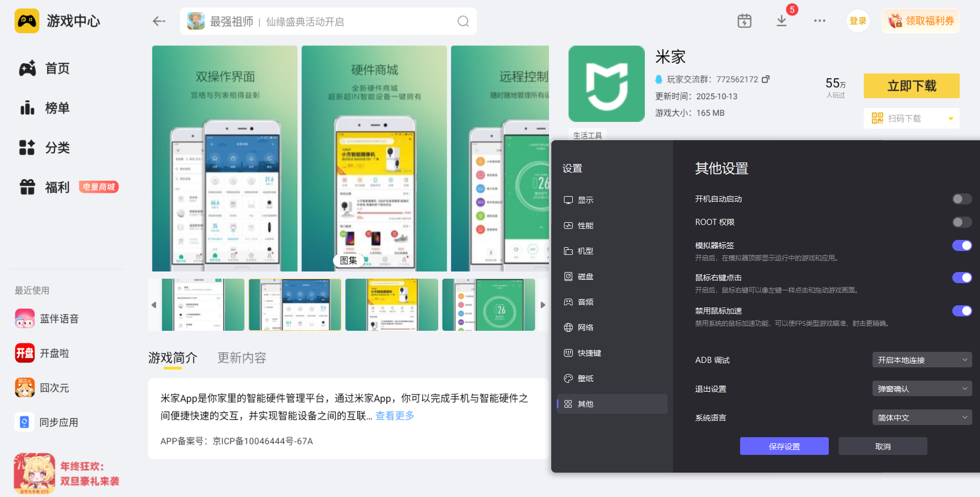Open the calendar check-in icon
Viewport: 980px width, 497px height.
coord(745,21)
